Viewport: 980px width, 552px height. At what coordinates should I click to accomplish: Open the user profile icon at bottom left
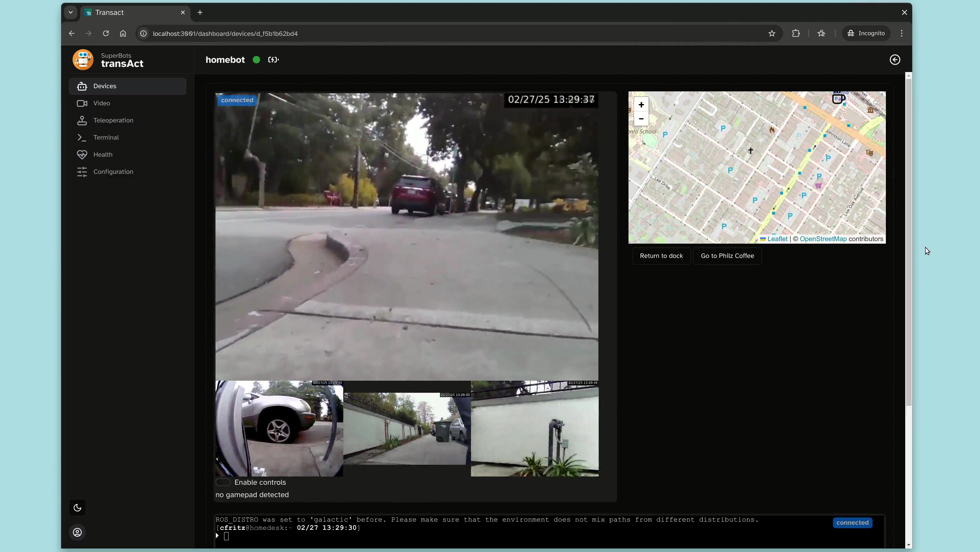pos(77,532)
